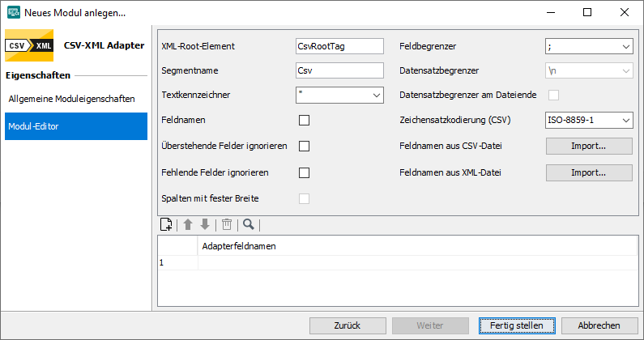Viewport: 644px width, 340px height.
Task: Click the CSV-XML Adapter logo
Action: click(x=29, y=45)
